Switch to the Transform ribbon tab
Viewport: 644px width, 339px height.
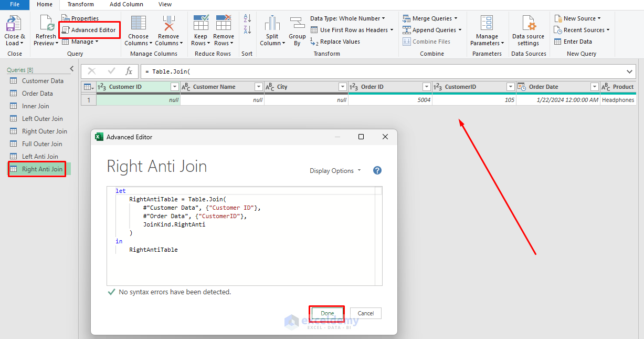point(80,4)
